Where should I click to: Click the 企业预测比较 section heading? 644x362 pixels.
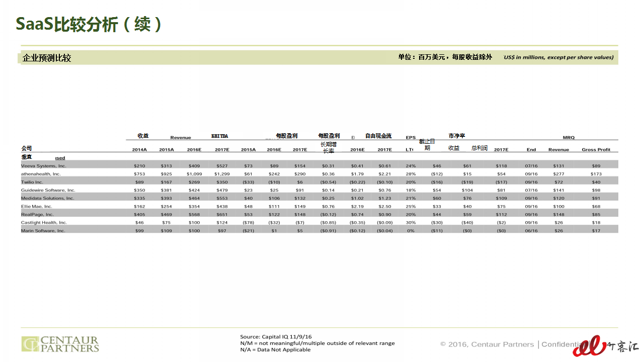click(x=47, y=58)
